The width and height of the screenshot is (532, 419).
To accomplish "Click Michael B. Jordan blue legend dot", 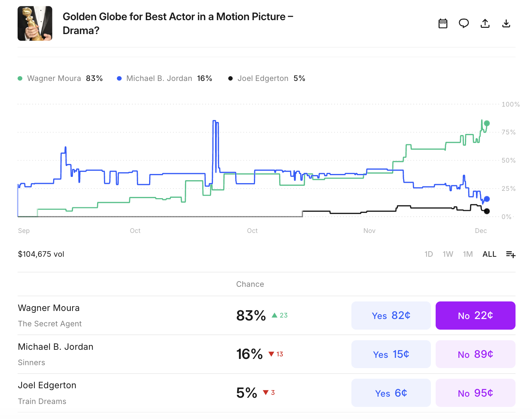I will 119,78.
